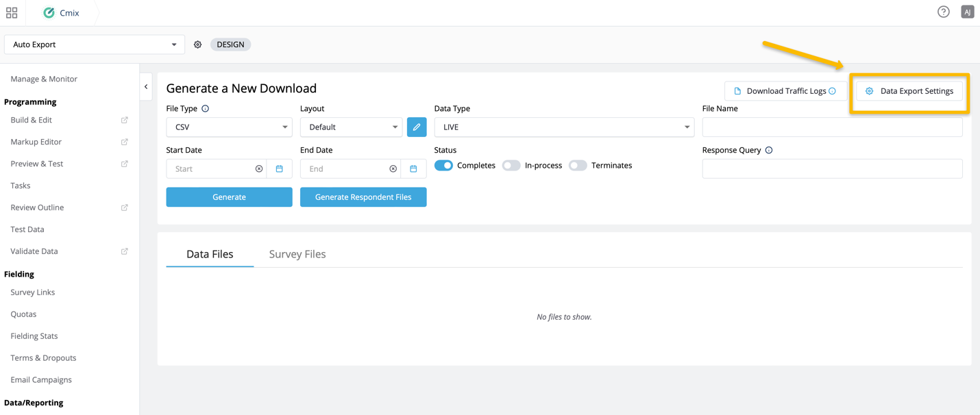This screenshot has width=980, height=415.
Task: Toggle the Completes status switch
Action: click(443, 166)
